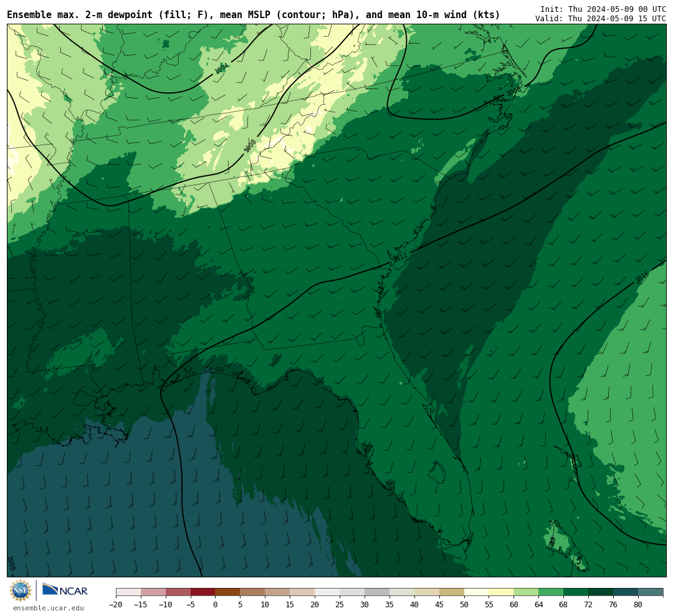Click the 64 colorbar tick label

539,604
